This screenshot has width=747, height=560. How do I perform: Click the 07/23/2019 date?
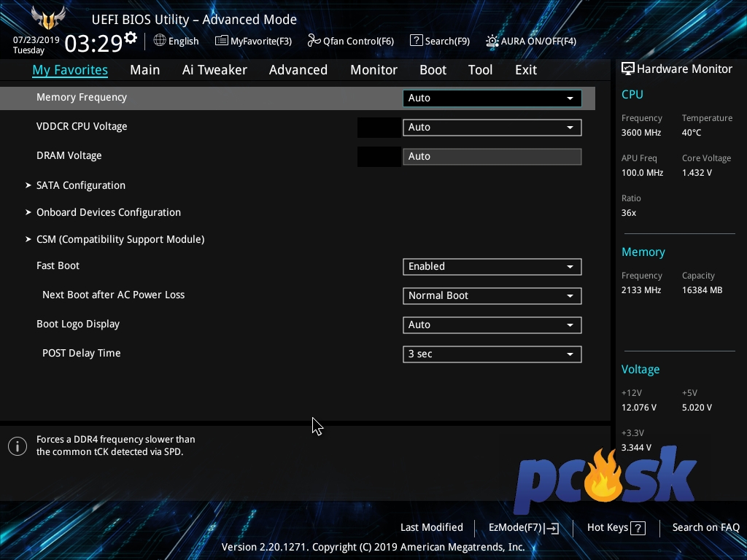tap(36, 40)
